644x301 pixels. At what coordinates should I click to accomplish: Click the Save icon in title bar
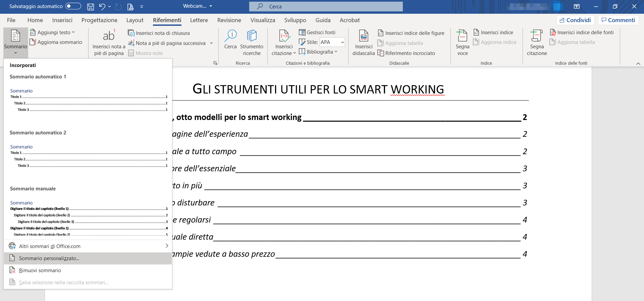[90, 6]
